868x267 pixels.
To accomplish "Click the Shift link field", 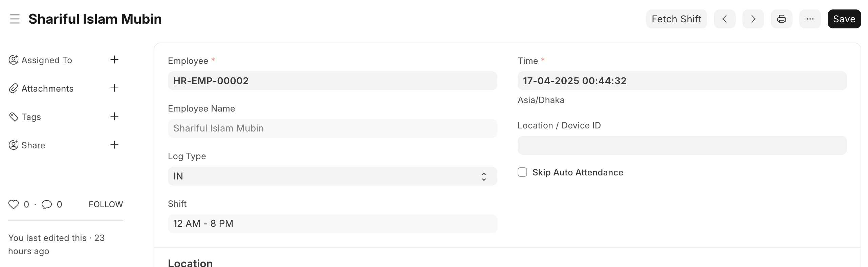I will point(332,224).
